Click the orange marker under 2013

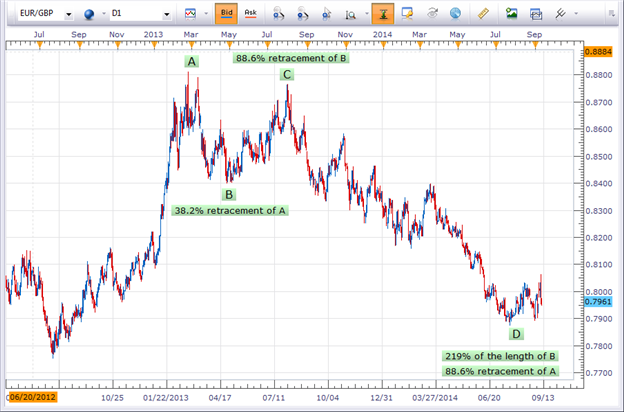154,46
